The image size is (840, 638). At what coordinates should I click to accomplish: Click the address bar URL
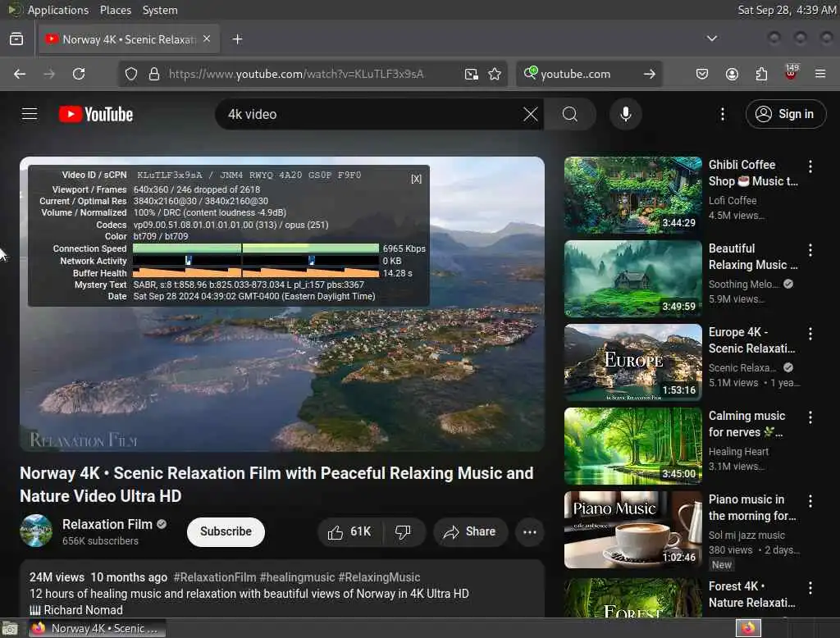296,74
